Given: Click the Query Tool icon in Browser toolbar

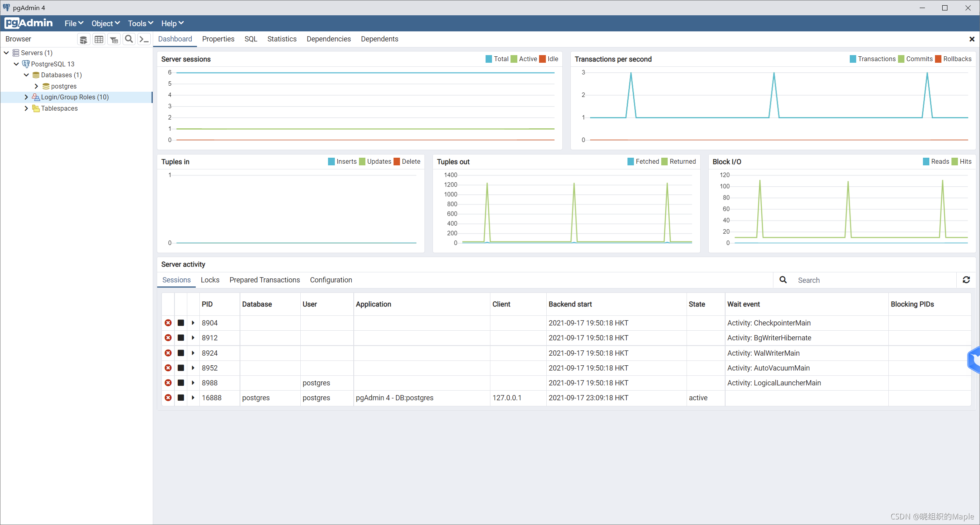Looking at the screenshot, I should click(x=83, y=39).
